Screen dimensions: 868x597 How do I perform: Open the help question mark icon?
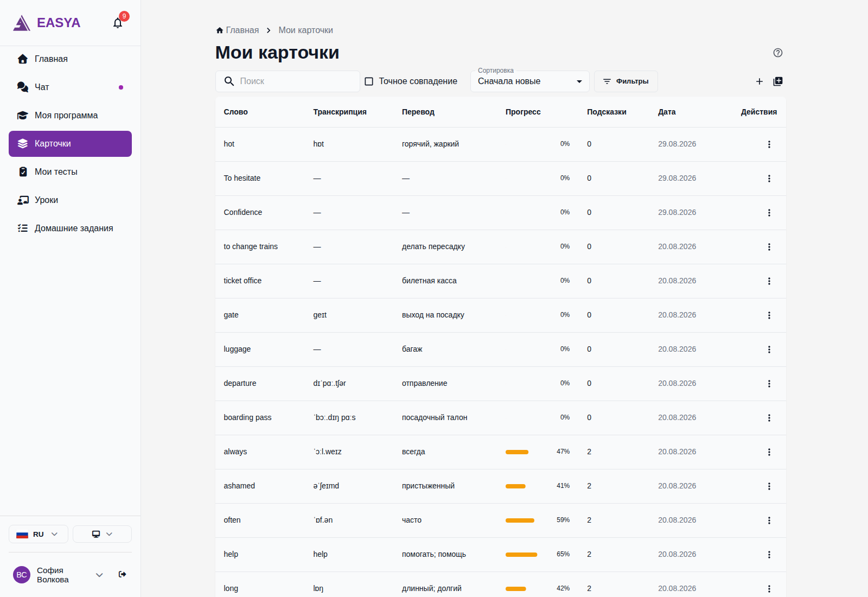coord(778,53)
